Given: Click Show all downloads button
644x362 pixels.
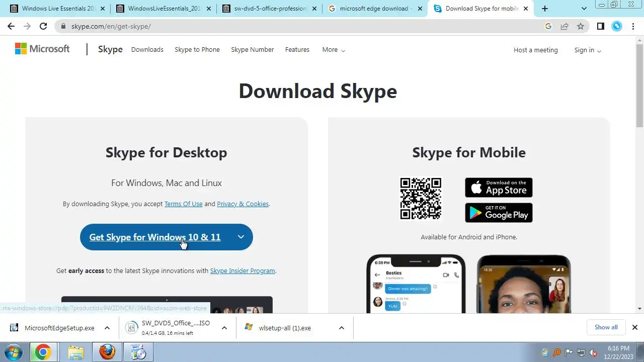Looking at the screenshot, I should tap(606, 327).
